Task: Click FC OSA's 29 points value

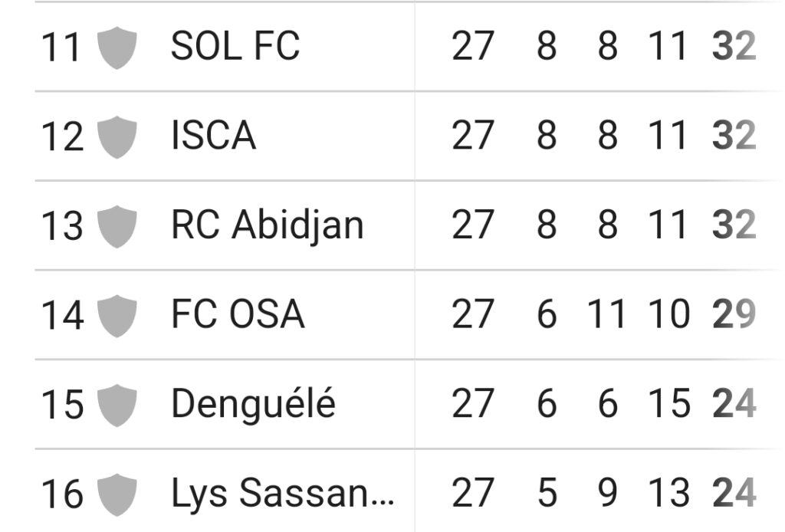Action: [x=734, y=314]
